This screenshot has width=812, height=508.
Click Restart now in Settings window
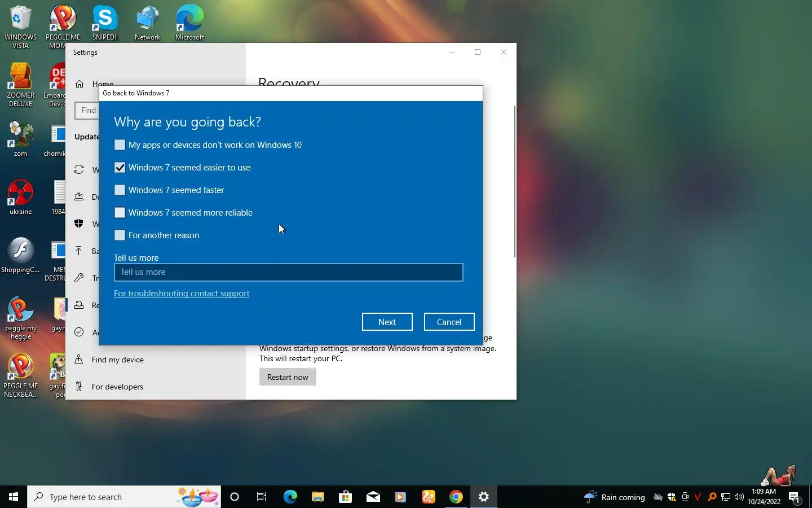point(288,377)
